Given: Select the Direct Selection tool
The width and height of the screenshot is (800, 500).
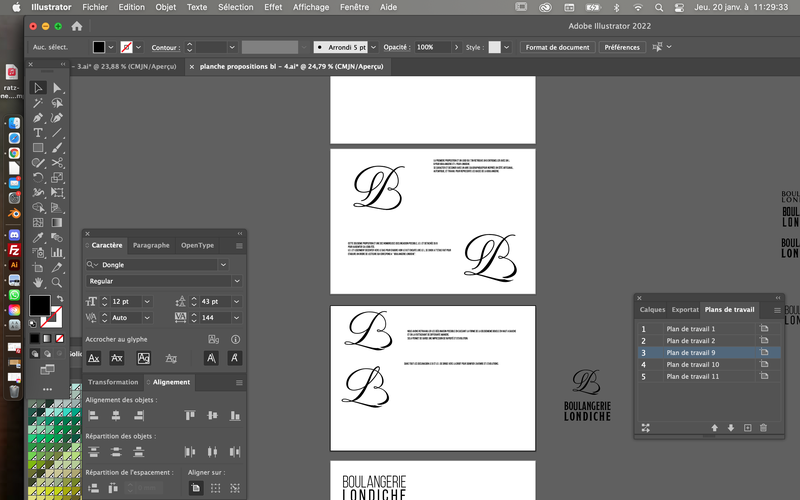Looking at the screenshot, I should click(x=57, y=88).
